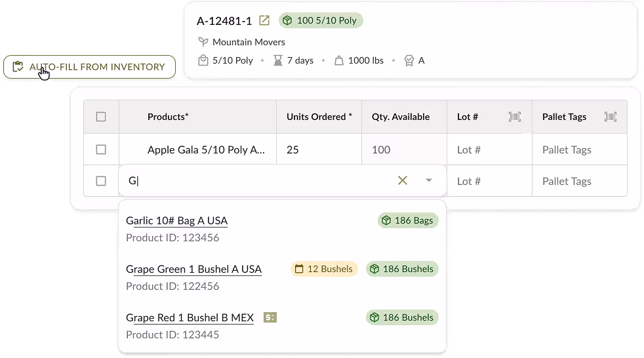644x358 pixels.
Task: Scan barcode in Lot # column header
Action: tap(515, 117)
